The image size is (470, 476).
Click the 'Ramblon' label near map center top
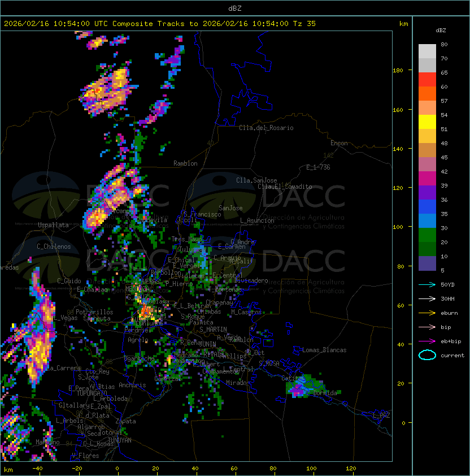tap(185, 163)
